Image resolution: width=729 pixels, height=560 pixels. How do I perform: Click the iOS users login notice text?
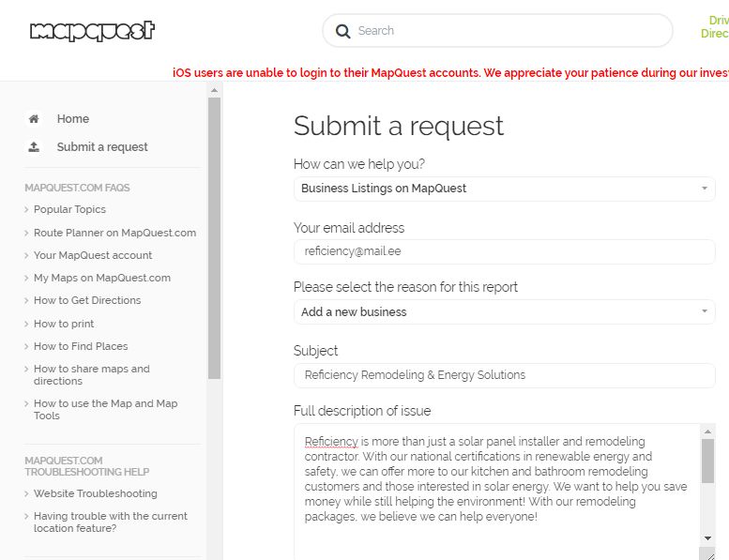[x=450, y=73]
